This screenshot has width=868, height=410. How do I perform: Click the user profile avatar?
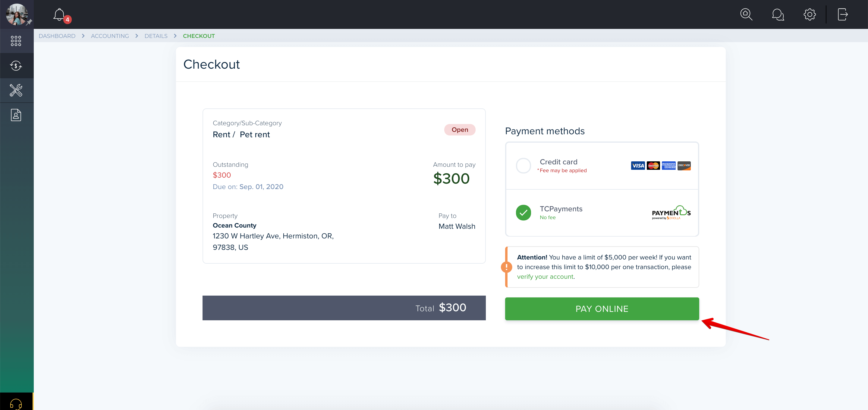(17, 14)
